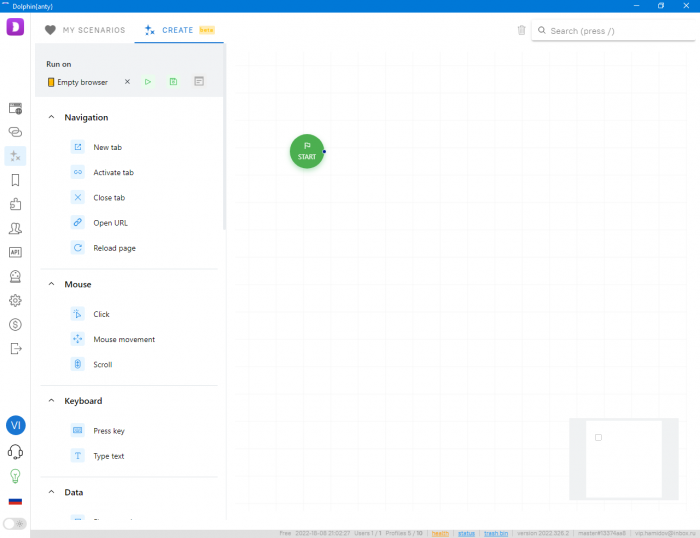This screenshot has height=538, width=700.
Task: Collapse the Navigation section
Action: [x=51, y=117]
